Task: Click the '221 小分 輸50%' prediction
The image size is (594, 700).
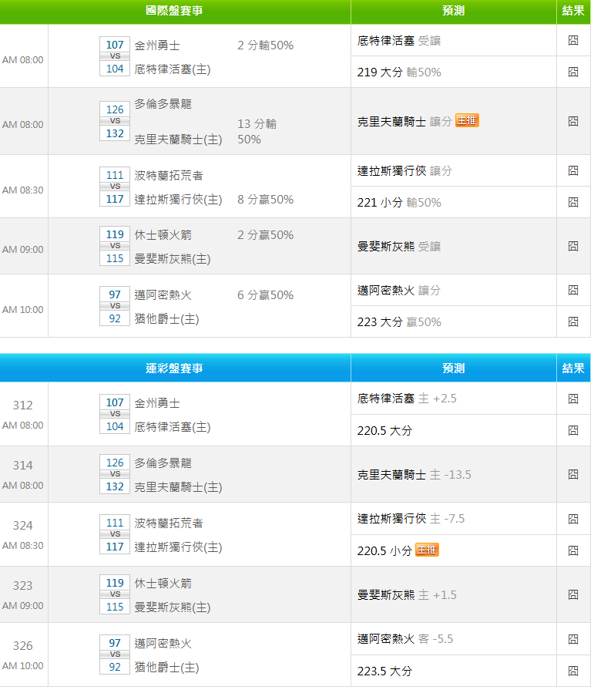Action: (399, 203)
